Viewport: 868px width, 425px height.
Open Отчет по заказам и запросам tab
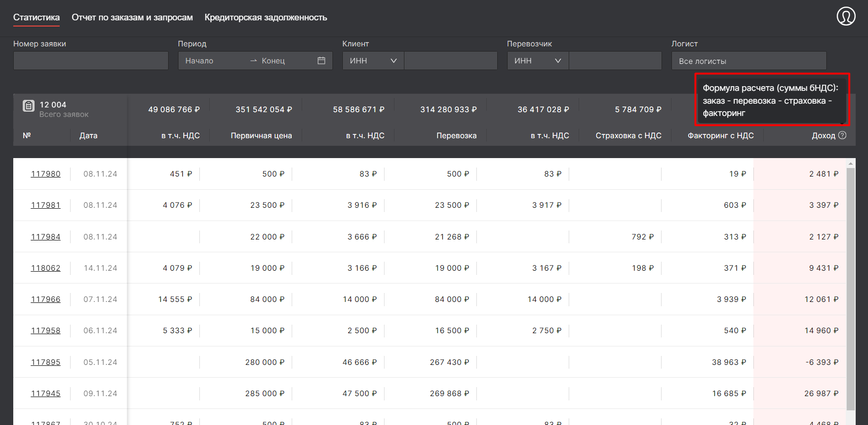(132, 18)
